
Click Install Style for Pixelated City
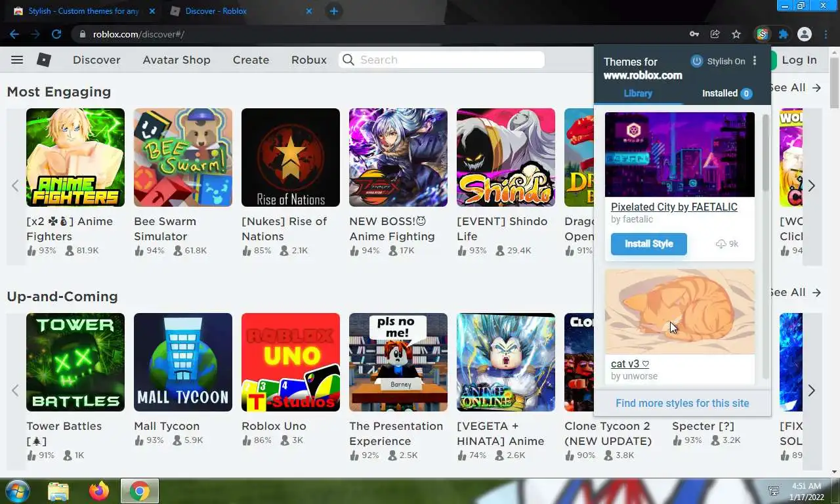click(x=649, y=243)
